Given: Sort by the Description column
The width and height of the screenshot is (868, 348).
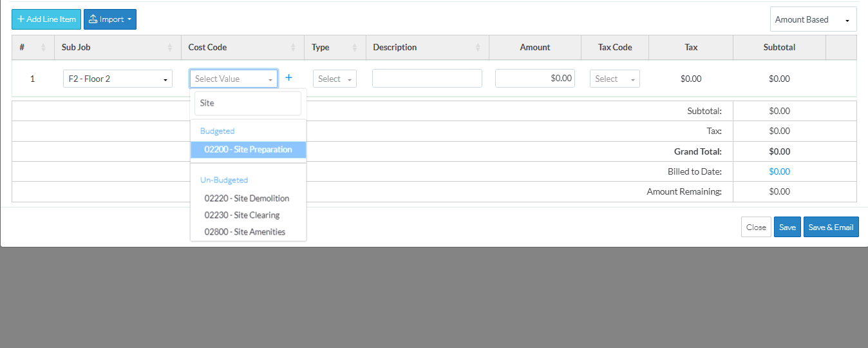Looking at the screenshot, I should point(427,48).
